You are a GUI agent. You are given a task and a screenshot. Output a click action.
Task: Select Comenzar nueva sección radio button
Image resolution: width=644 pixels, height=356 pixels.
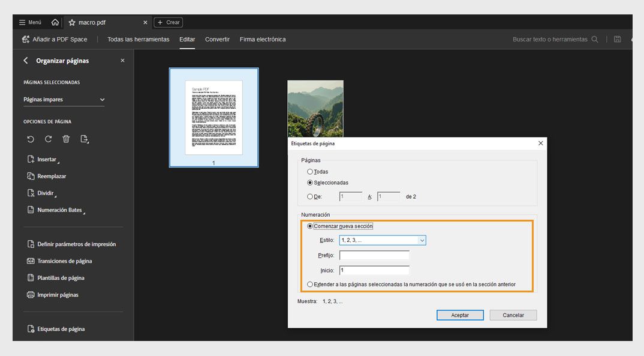(310, 226)
